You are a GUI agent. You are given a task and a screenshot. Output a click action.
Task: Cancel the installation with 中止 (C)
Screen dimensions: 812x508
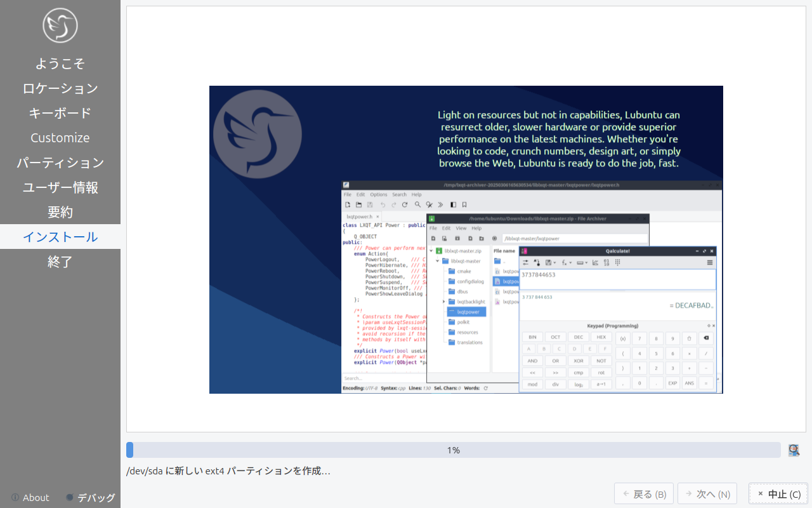(x=778, y=494)
